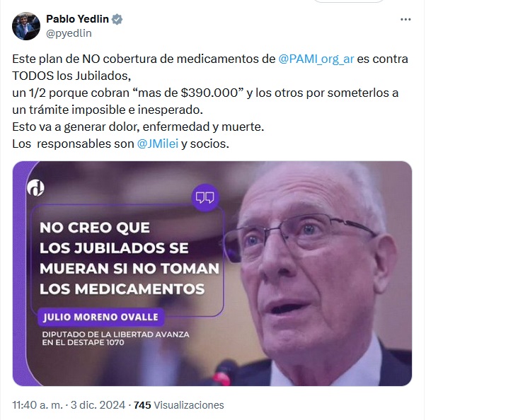The image size is (518, 420).
Task: Click the verified badge beside Pablo Yedlin
Action: point(117,19)
